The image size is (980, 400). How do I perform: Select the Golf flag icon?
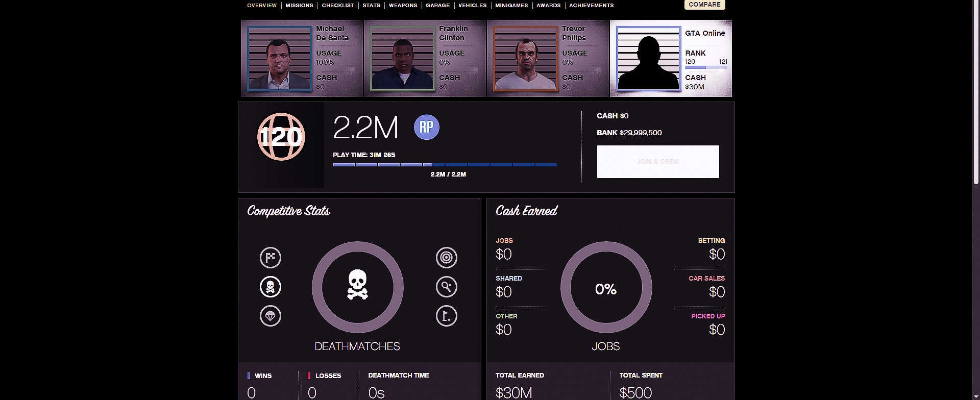447,316
